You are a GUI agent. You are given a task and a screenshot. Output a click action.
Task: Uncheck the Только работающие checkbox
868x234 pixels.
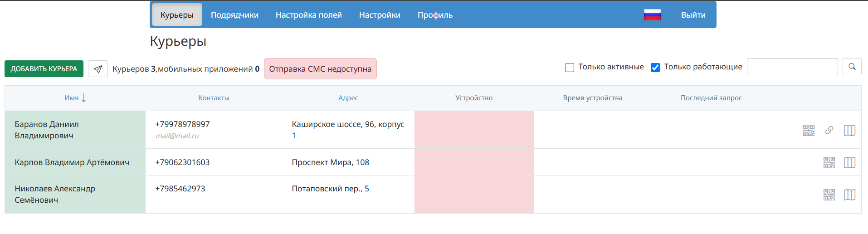[655, 68]
